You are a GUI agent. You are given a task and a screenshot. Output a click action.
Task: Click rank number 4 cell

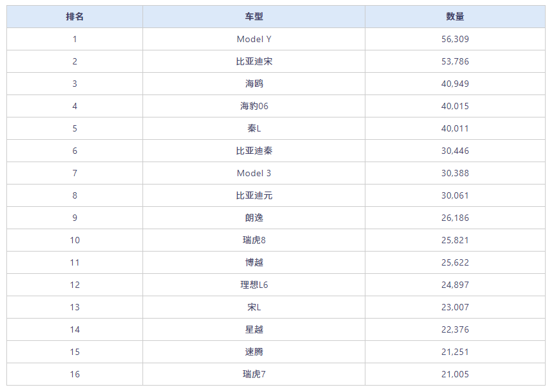coord(75,106)
